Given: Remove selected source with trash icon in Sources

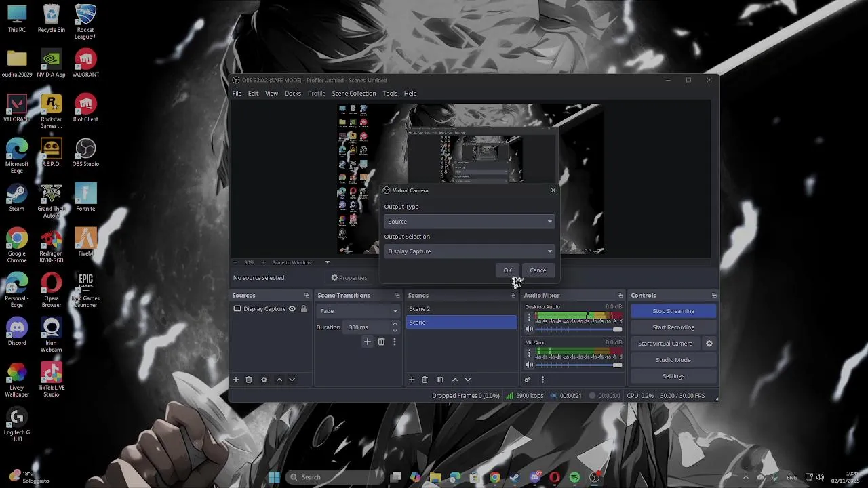Looking at the screenshot, I should coord(249,380).
